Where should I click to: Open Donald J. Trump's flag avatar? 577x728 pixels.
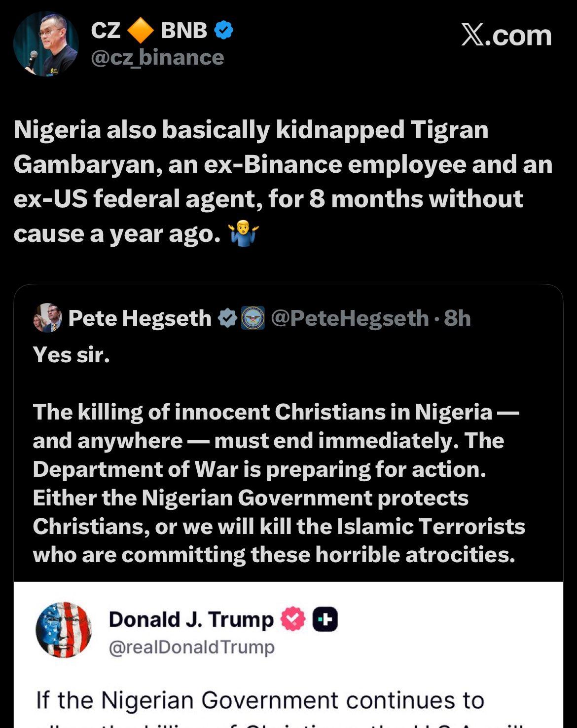point(64,630)
